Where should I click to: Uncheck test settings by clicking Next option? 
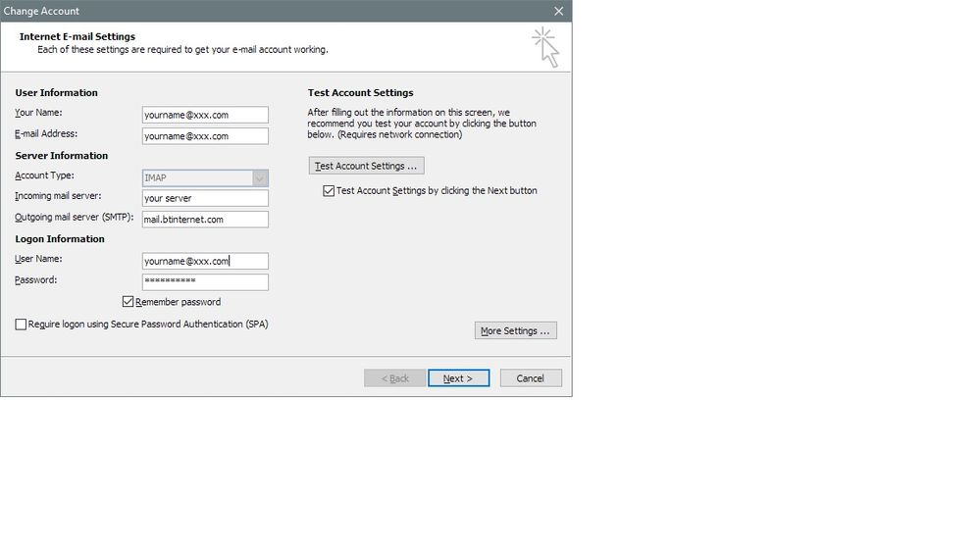pyautogui.click(x=329, y=191)
